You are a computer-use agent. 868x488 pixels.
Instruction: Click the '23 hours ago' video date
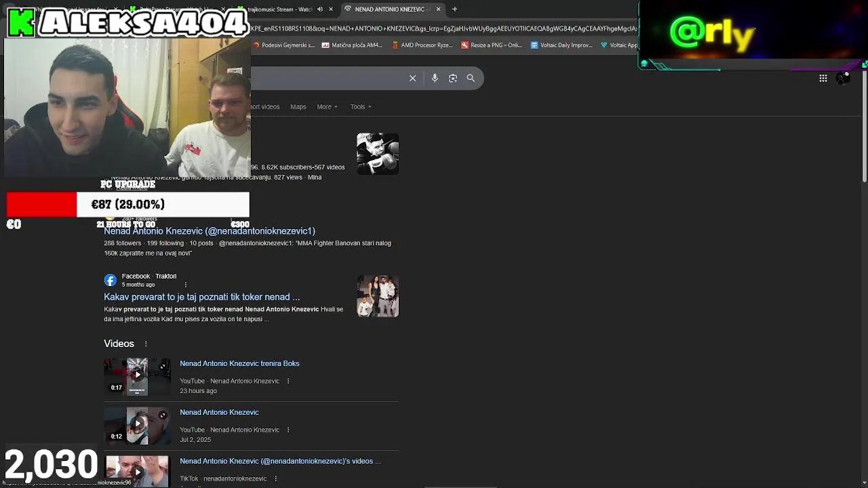pos(198,391)
